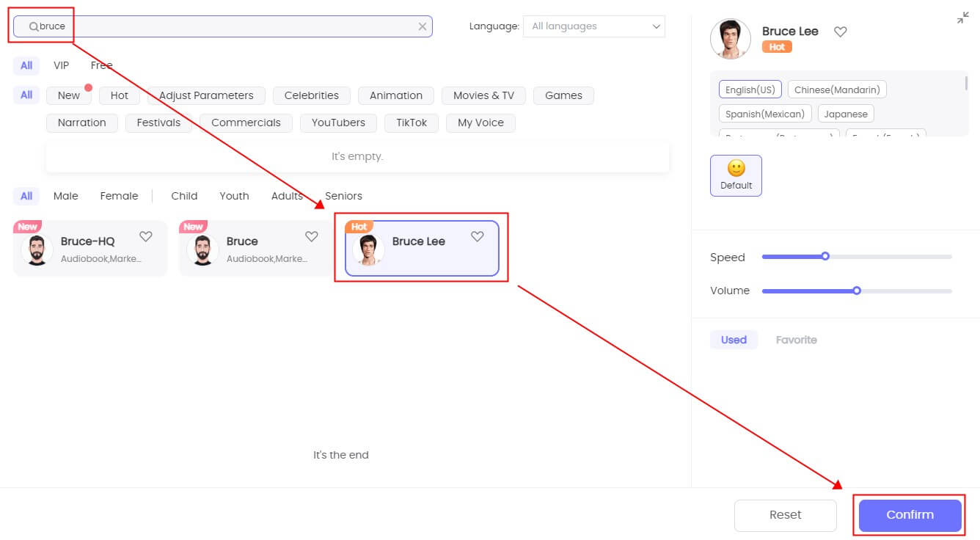Select the Bruce voice card name
Image resolution: width=980 pixels, height=540 pixels.
(242, 241)
